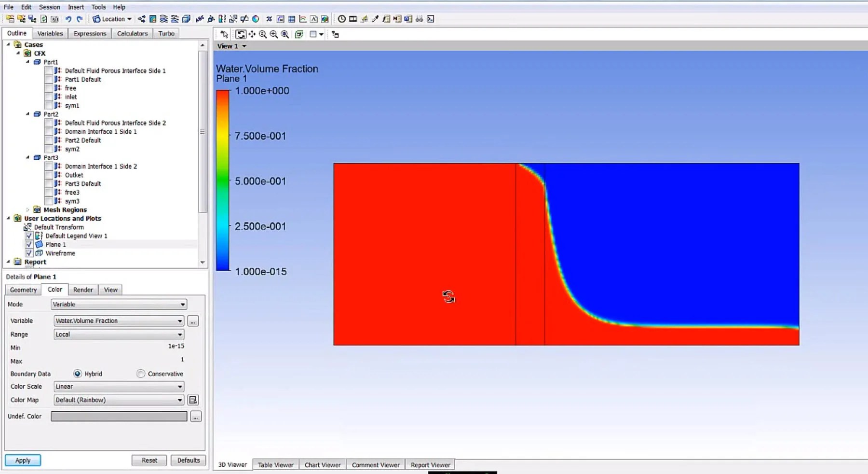
Task: Switch to the Chart Viewer tab
Action: click(322, 464)
